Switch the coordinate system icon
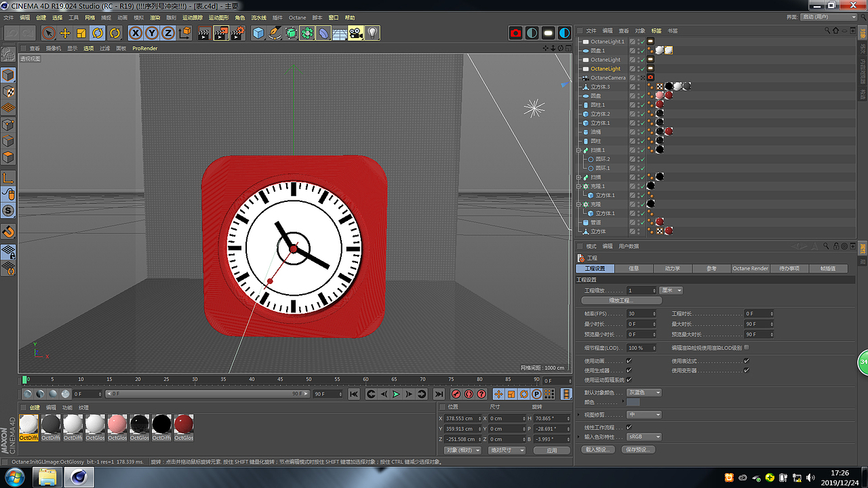Image resolution: width=868 pixels, height=488 pixels. coord(184,33)
